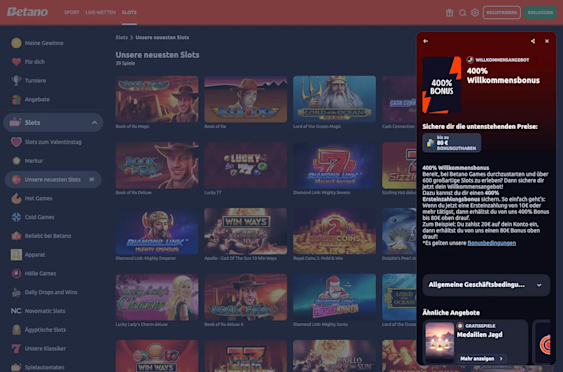The height and width of the screenshot is (372, 563).
Task: Close the welcome bonus panel
Action: (x=547, y=41)
